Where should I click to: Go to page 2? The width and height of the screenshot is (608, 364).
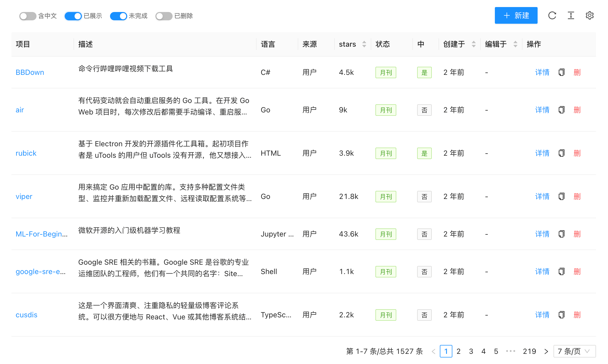tap(458, 351)
